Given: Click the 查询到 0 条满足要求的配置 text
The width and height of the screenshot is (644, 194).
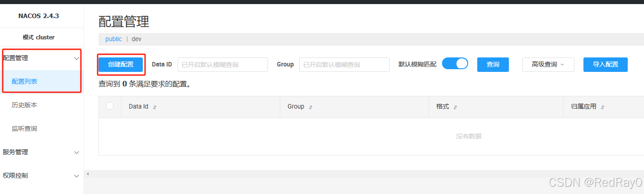Looking at the screenshot, I should point(145,84).
